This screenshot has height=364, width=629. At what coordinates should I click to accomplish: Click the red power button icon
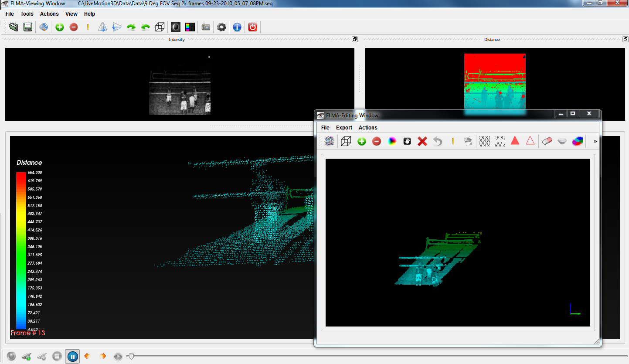[x=252, y=27]
